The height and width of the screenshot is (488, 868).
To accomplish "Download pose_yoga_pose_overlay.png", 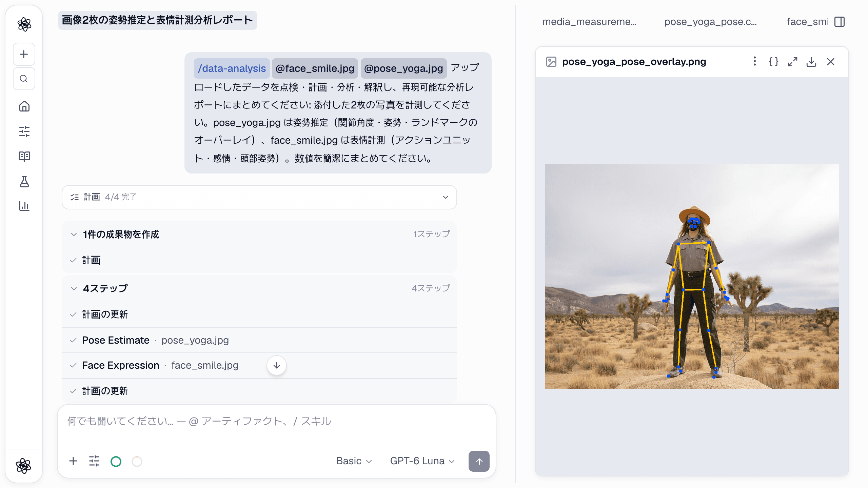I will [811, 62].
